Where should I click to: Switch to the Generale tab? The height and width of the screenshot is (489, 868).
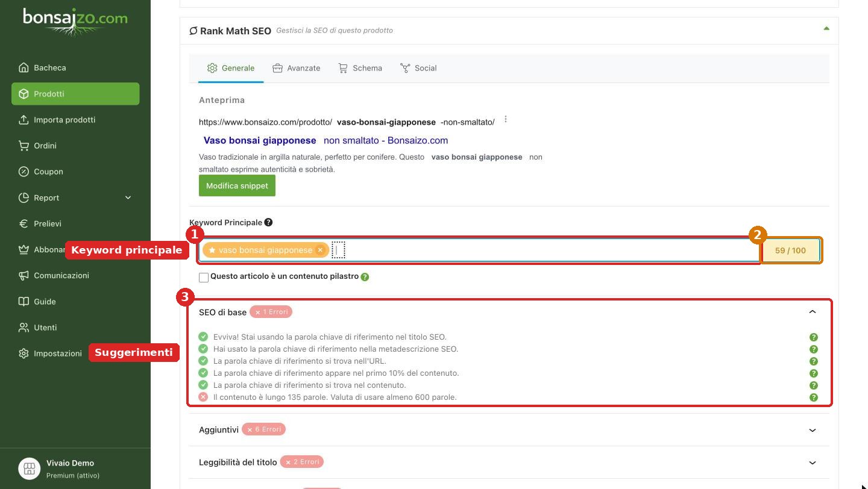231,68
